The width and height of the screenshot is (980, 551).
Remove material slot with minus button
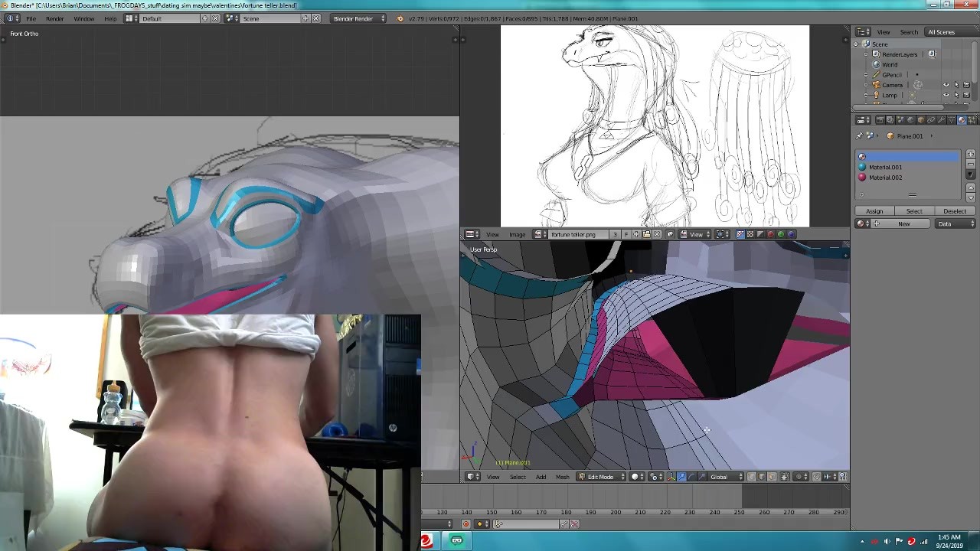click(x=971, y=165)
